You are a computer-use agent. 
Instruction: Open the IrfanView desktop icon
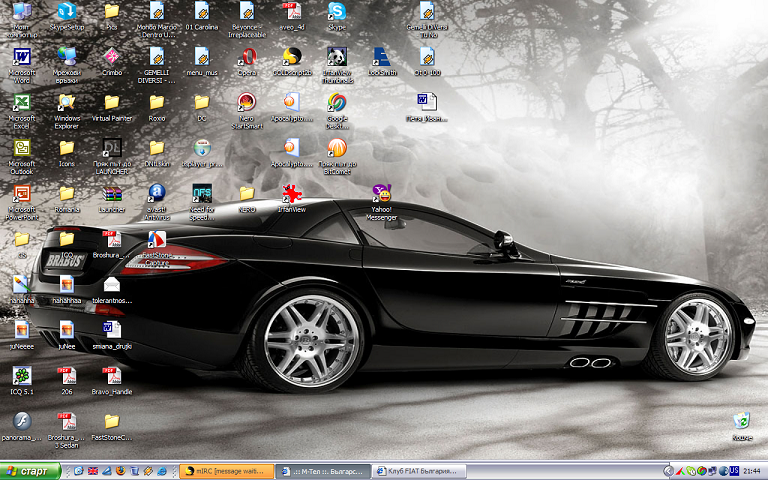click(x=291, y=193)
